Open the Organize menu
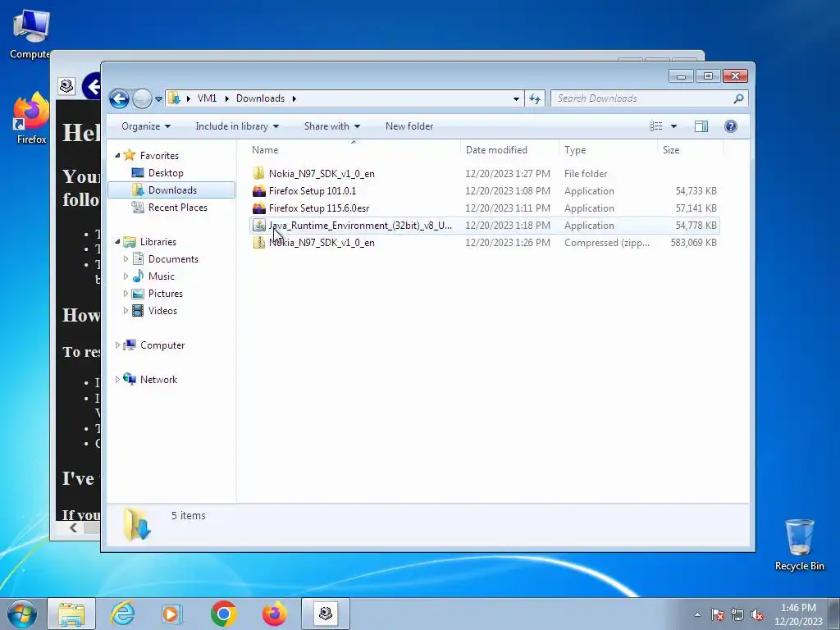Viewport: 840px width, 630px height. tap(146, 126)
